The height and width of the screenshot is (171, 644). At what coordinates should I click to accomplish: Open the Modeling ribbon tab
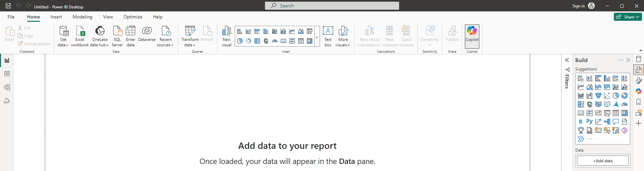click(x=83, y=17)
